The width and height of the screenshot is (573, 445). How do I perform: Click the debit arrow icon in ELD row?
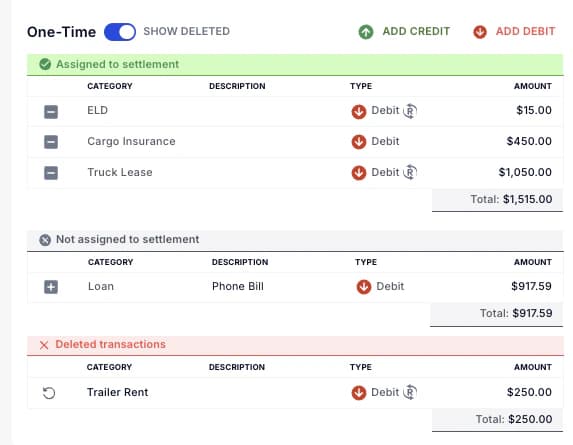[x=359, y=111]
